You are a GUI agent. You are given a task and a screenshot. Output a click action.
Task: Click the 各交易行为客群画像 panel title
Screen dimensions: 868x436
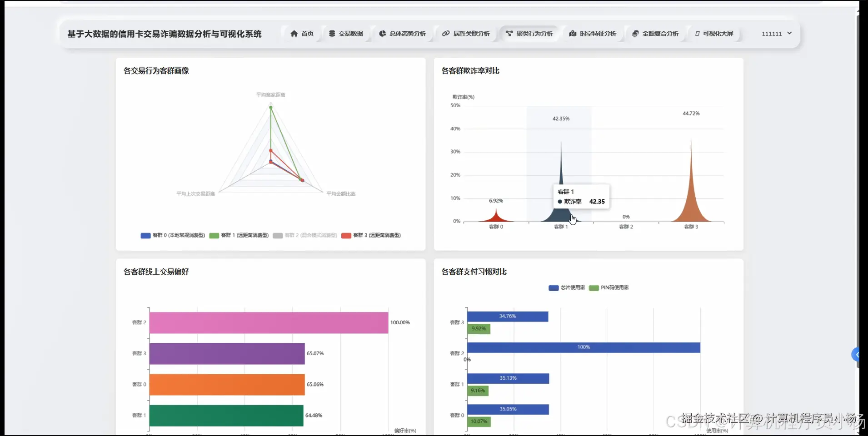(x=156, y=70)
